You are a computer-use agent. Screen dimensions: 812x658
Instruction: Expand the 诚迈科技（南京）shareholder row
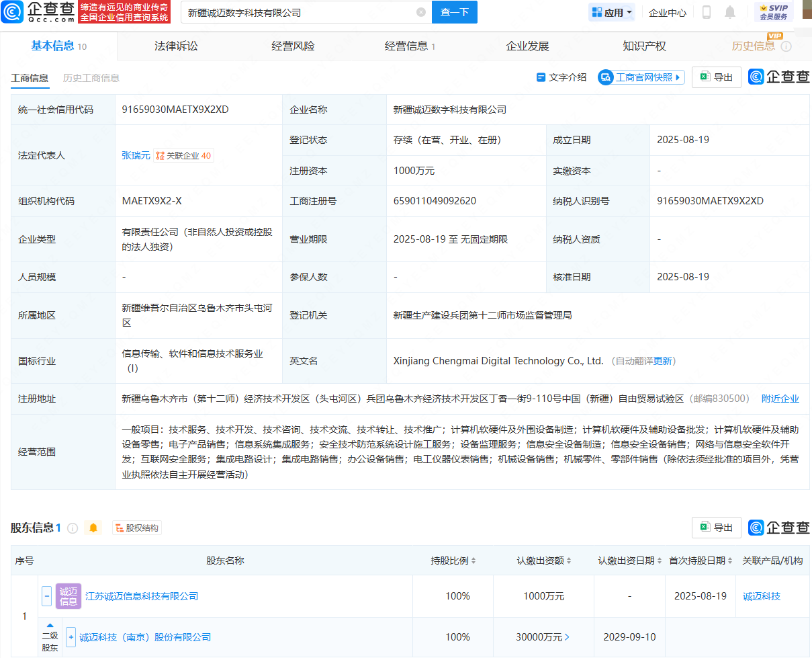point(71,637)
